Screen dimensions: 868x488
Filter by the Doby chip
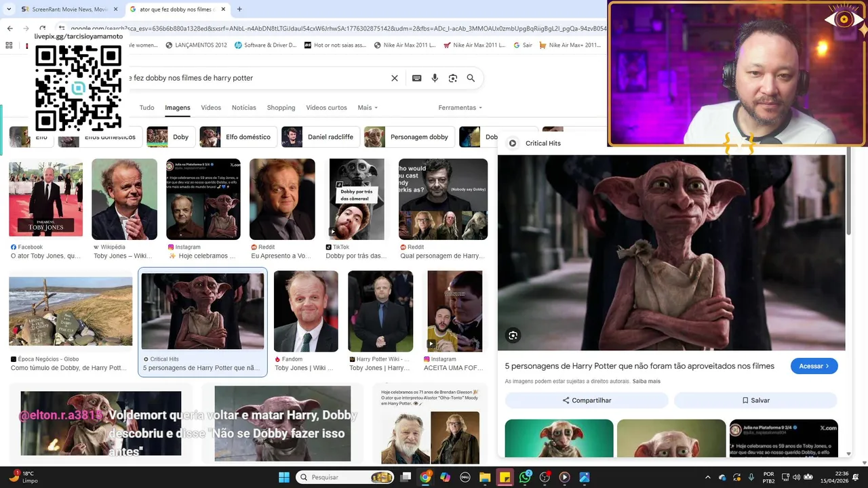171,137
